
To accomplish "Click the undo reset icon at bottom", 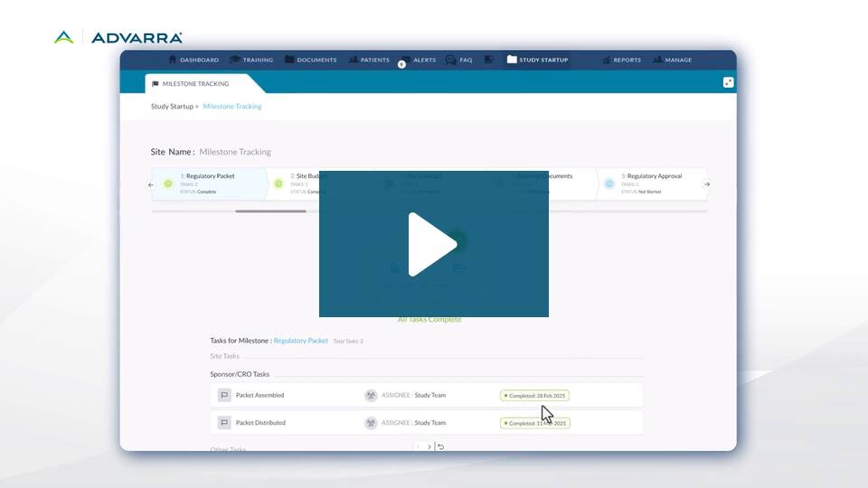I will click(440, 446).
